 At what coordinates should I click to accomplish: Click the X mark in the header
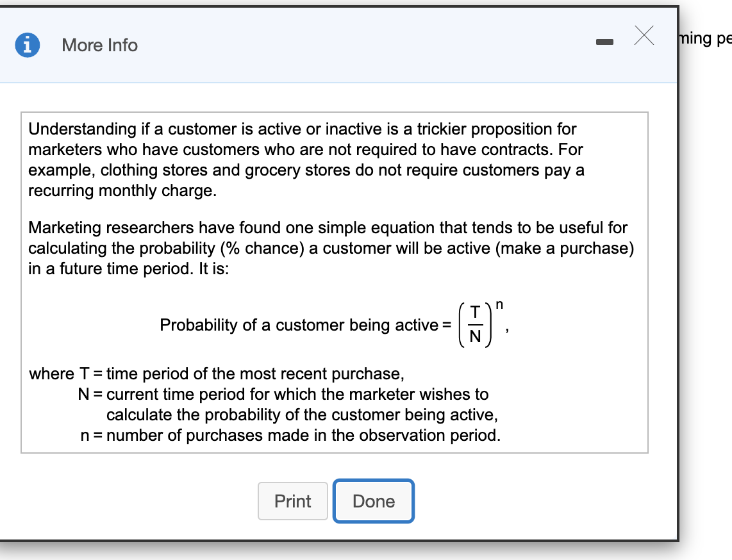(x=644, y=36)
